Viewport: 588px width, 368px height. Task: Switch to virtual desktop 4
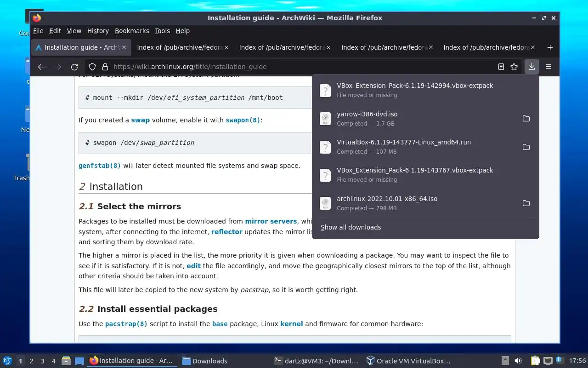click(x=53, y=361)
